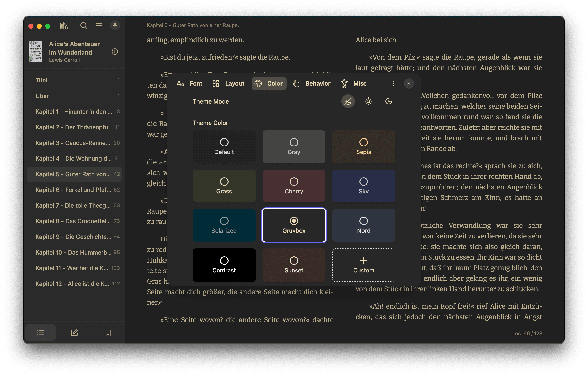Open book info circle icon
The width and height of the screenshot is (588, 375).
[115, 52]
